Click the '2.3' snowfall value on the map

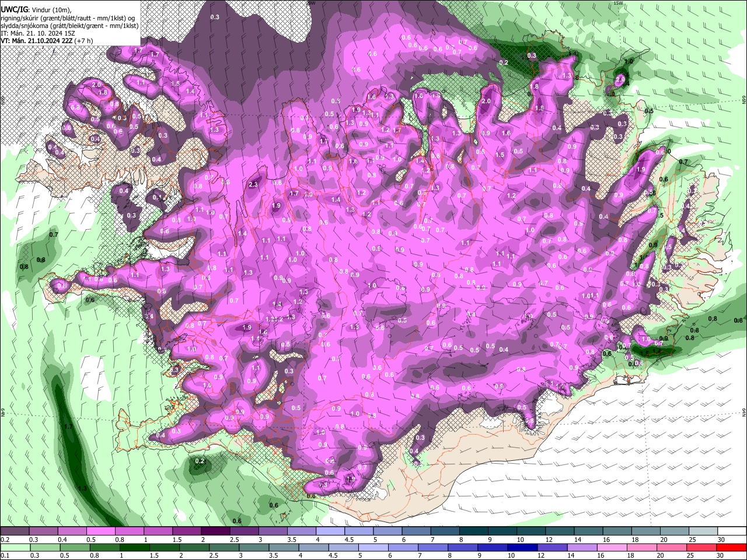tap(253, 184)
